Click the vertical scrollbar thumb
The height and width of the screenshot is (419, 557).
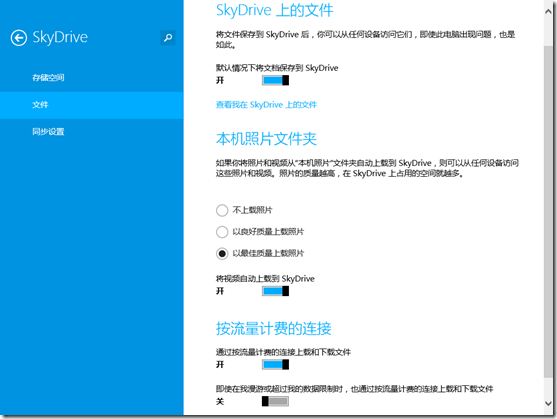548,211
